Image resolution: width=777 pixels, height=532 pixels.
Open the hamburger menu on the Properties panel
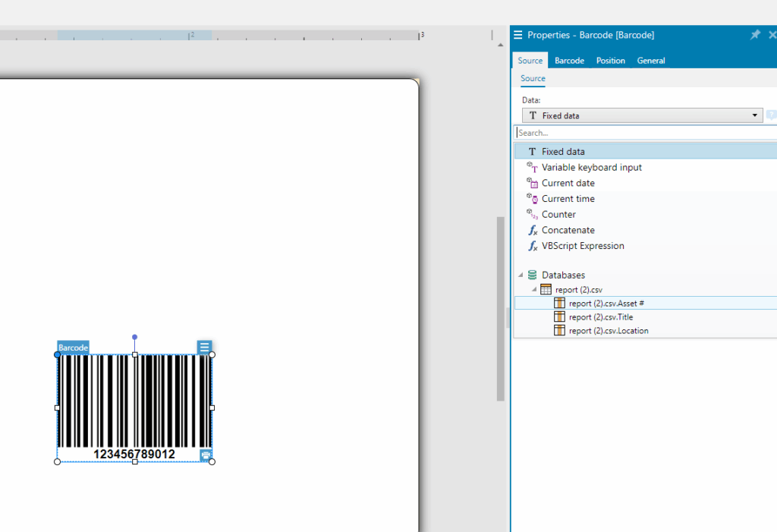click(517, 34)
